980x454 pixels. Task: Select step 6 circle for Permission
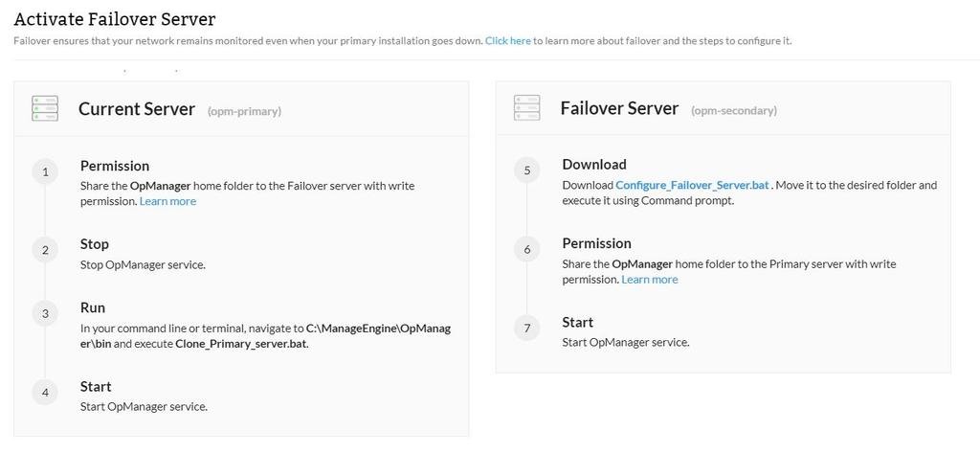pos(527,250)
